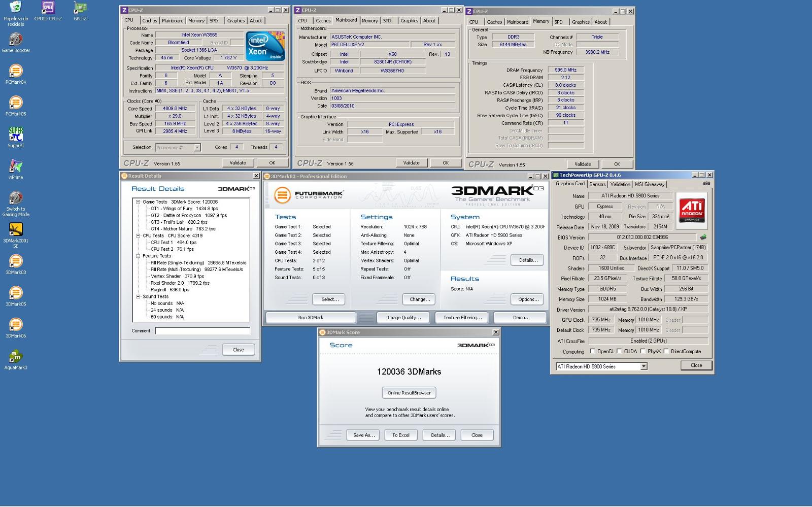Toggle the CUDA checkbox in GPU-Z
The height and width of the screenshot is (507, 812).
pos(619,351)
